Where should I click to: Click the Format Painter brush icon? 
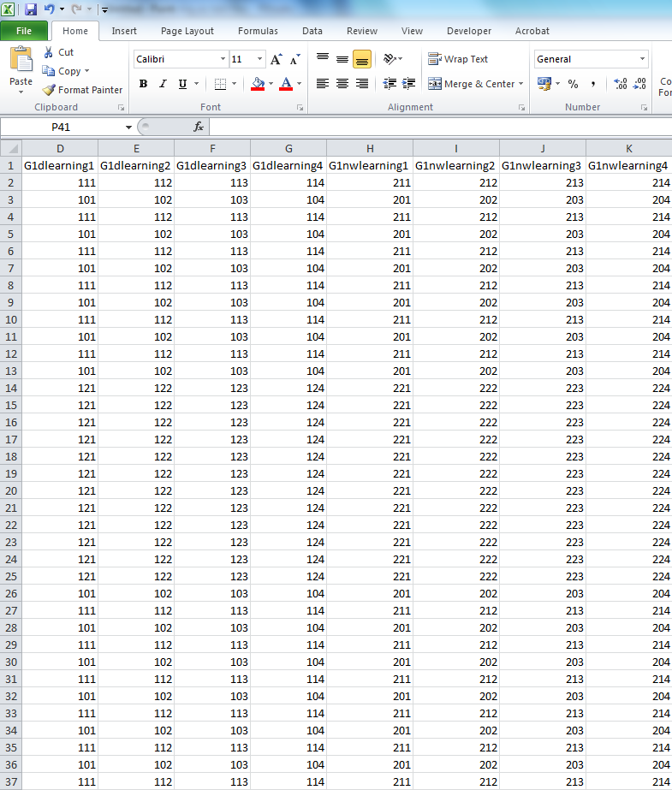(x=49, y=90)
